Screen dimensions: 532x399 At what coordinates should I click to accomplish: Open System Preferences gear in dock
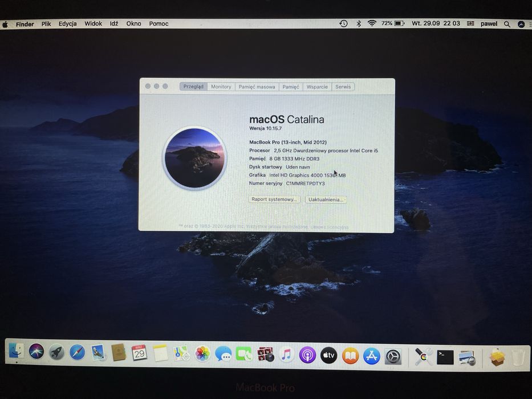[x=392, y=357]
